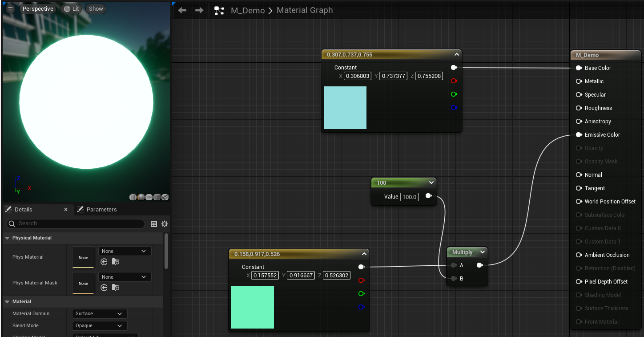Browse to Phys Material asset in Content Browser
Viewport: 644px width, 337px height.
(x=116, y=262)
